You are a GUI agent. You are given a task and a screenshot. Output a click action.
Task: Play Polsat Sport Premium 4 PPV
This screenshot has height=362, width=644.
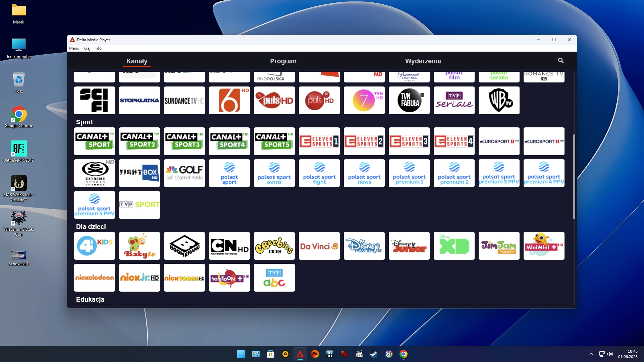coord(544,173)
